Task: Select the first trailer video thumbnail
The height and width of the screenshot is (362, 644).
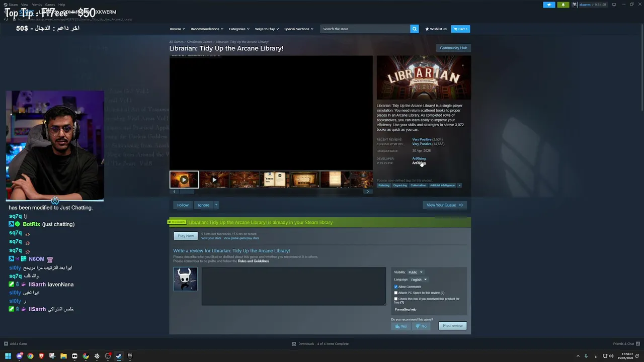Action: pos(184,179)
